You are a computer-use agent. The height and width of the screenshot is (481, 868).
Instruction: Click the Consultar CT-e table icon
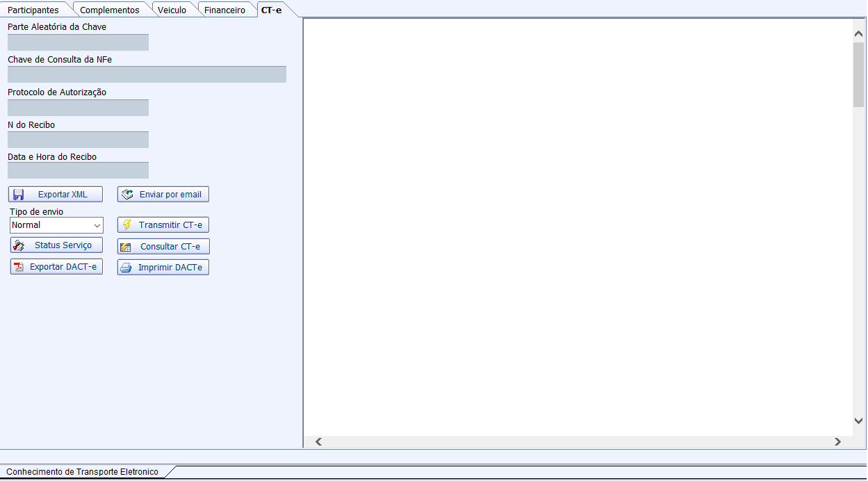point(126,247)
